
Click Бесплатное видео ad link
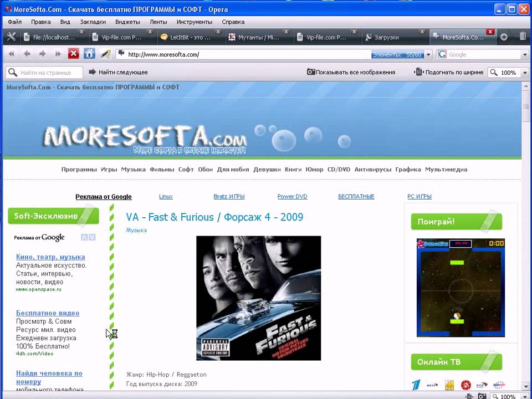(x=48, y=313)
